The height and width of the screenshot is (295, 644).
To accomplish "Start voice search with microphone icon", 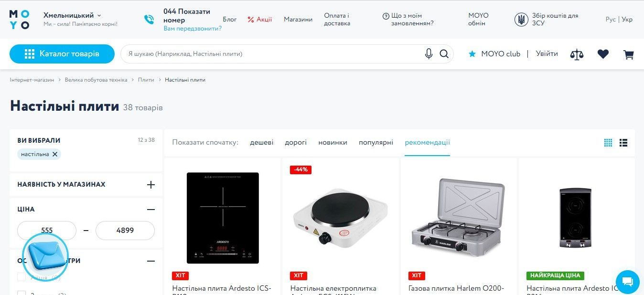I will (x=429, y=54).
